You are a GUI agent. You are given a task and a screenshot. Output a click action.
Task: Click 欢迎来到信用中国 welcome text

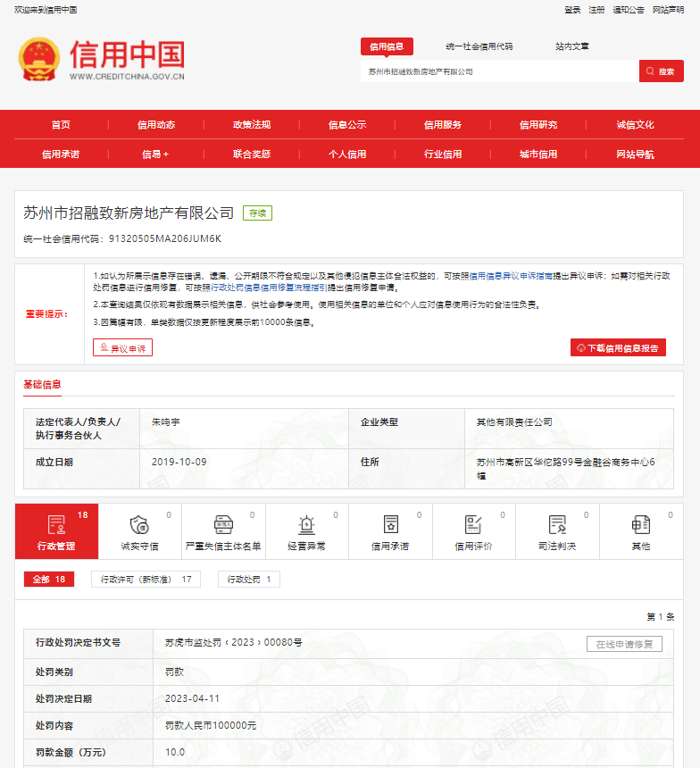click(46, 10)
